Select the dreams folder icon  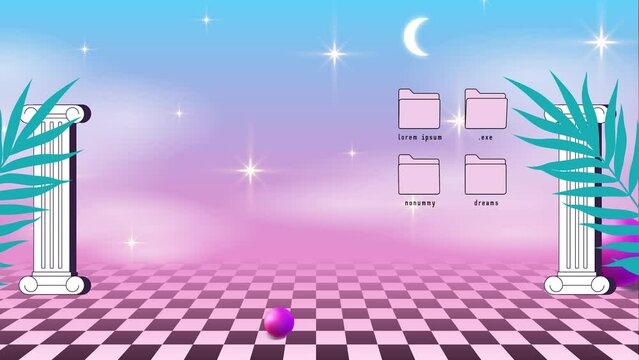486,174
